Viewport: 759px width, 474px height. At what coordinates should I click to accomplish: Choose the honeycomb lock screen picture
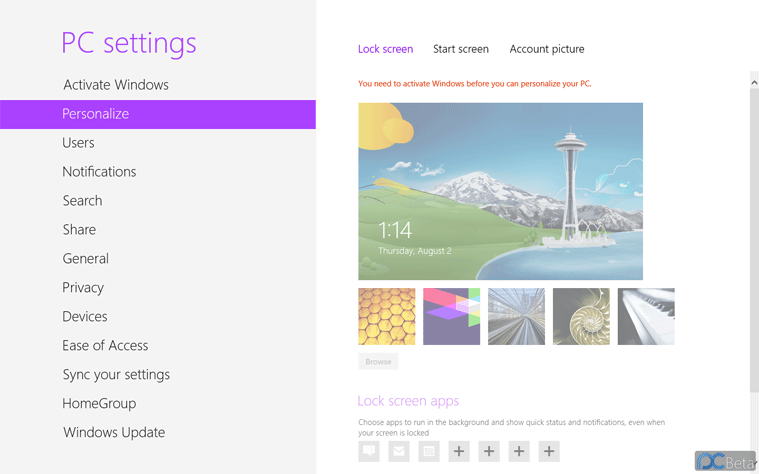pos(387,317)
